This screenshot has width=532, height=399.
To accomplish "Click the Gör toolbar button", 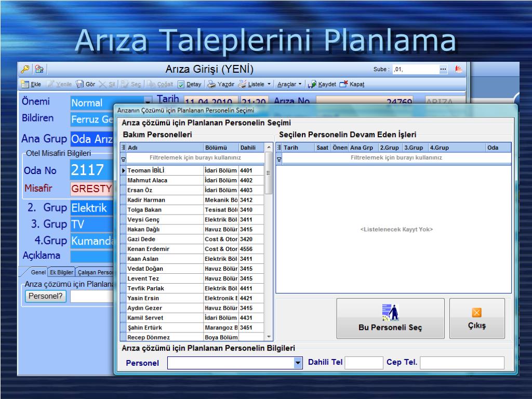I will (x=86, y=84).
